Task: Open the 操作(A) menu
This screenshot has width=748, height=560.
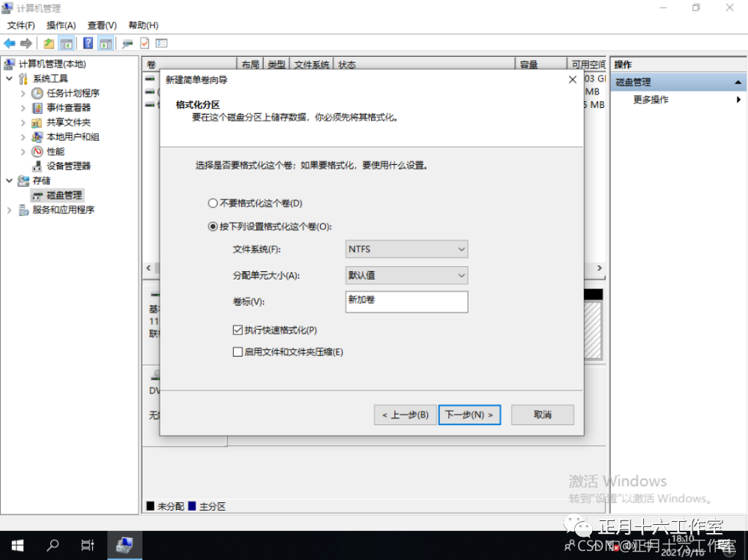Action: coord(60,25)
